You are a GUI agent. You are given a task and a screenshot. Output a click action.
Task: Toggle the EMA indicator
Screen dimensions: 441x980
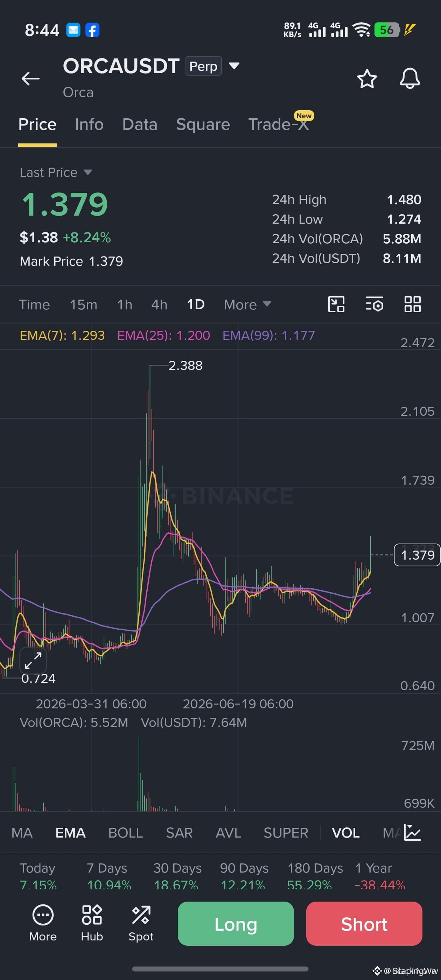point(70,833)
